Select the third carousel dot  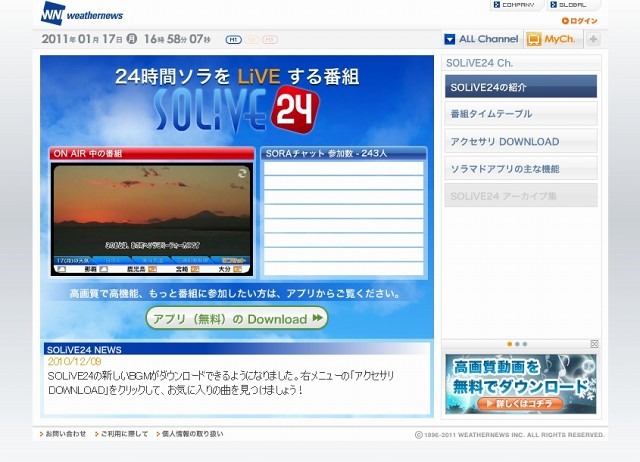[x=525, y=344]
